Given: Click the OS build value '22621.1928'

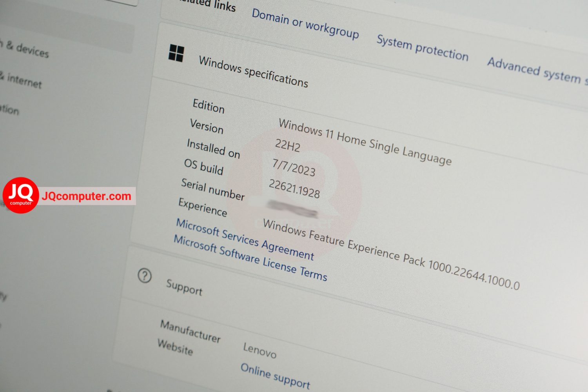Looking at the screenshot, I should [x=294, y=189].
